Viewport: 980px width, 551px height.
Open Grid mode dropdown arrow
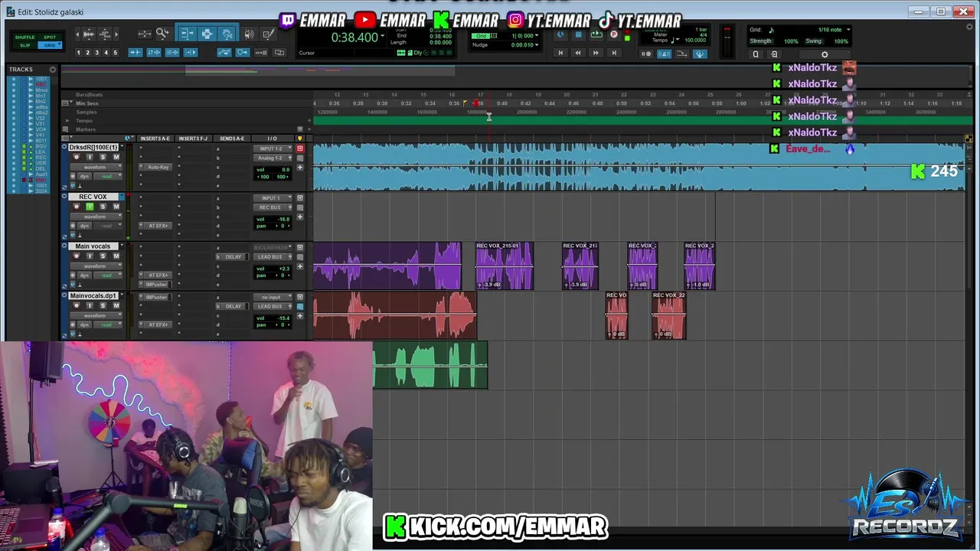58,45
